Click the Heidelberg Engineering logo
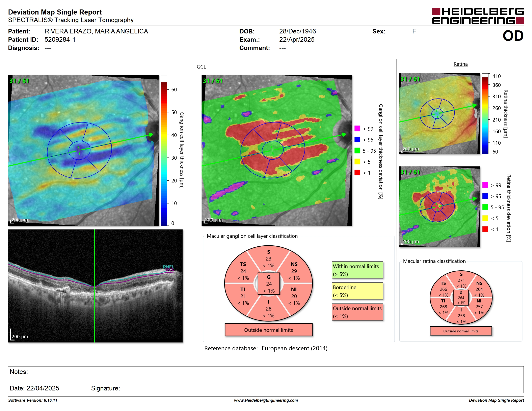Image resolution: width=532 pixels, height=411 pixels. pos(478,16)
